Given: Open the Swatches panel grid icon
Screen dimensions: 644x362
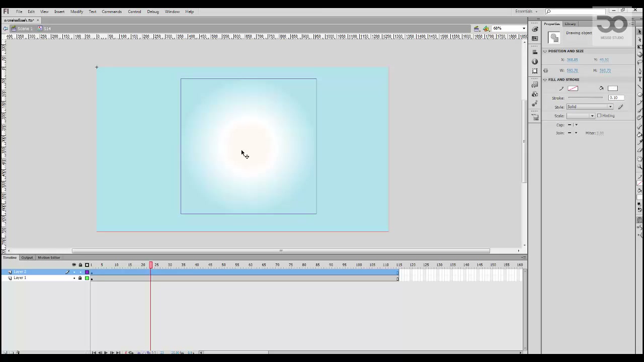Looking at the screenshot, I should (535, 38).
